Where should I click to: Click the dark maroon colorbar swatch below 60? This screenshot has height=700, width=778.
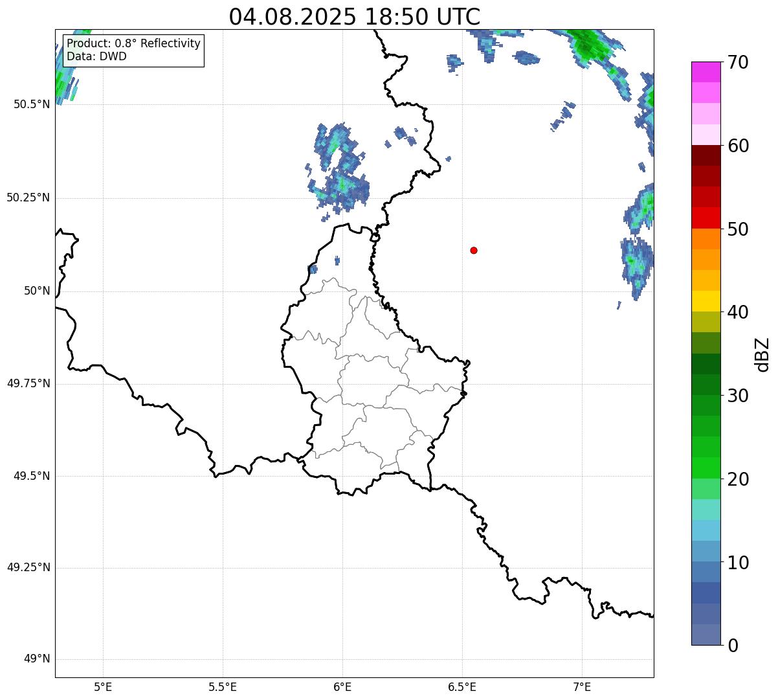pyautogui.click(x=706, y=155)
